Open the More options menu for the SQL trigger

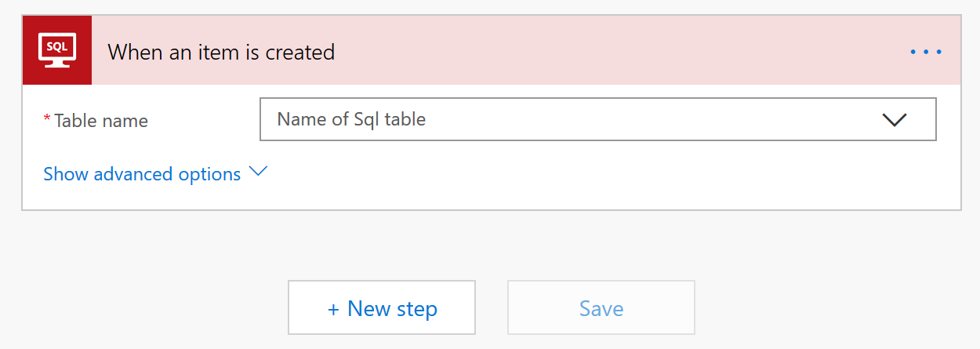925,52
